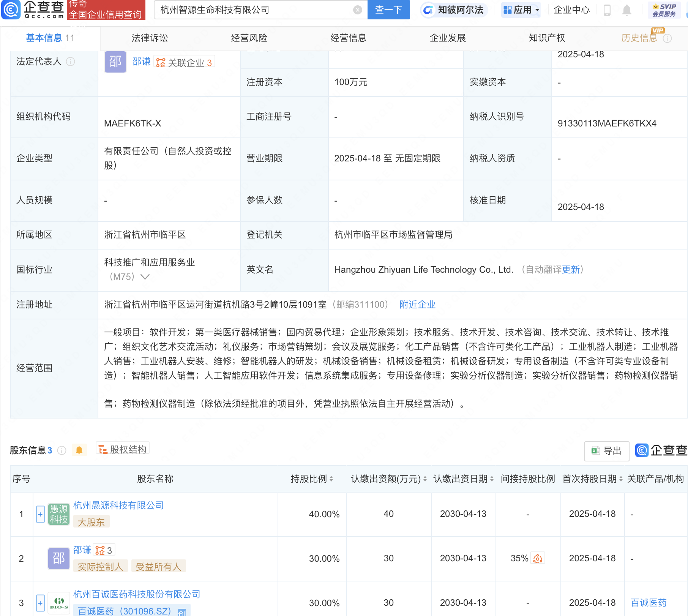Click the 受益所有人 tag
This screenshot has height=616, width=688.
158,567
